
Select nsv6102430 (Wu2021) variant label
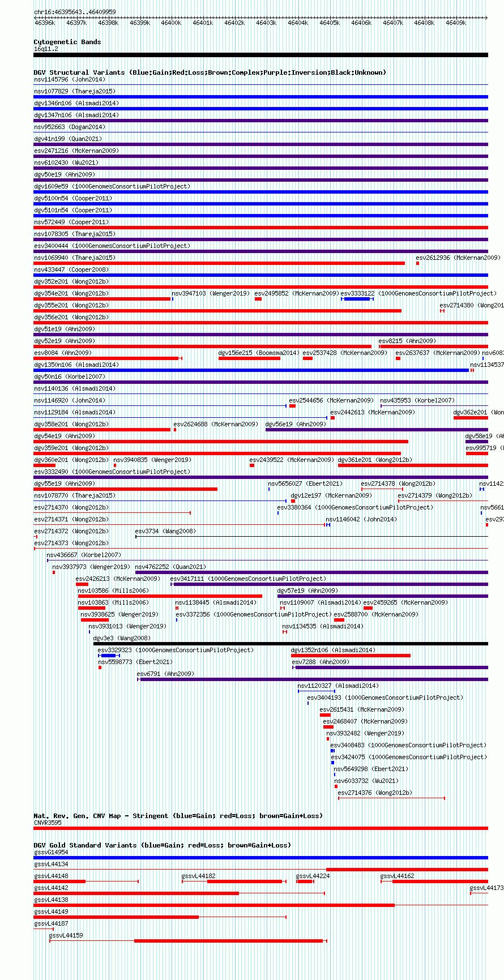click(x=66, y=162)
